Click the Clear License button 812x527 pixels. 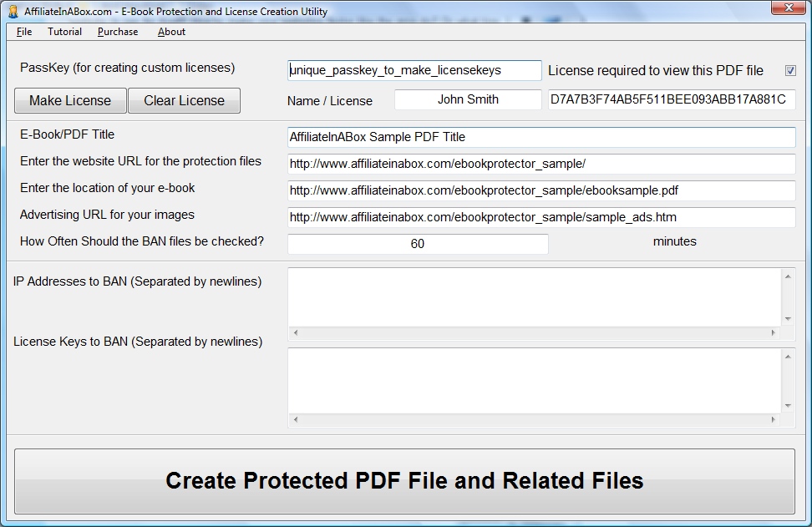click(184, 100)
